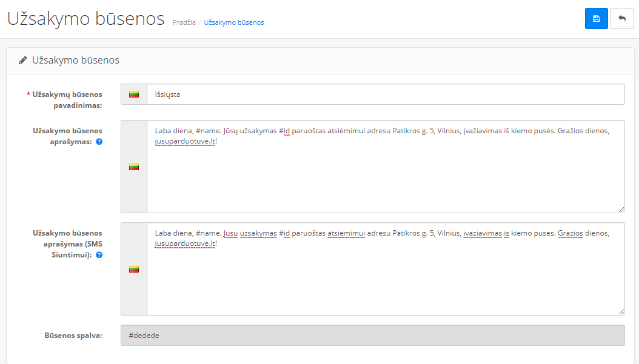Viewport: 639px width, 364px height.
Task: Click the Užsakymo būsenos page title
Action: 86,19
